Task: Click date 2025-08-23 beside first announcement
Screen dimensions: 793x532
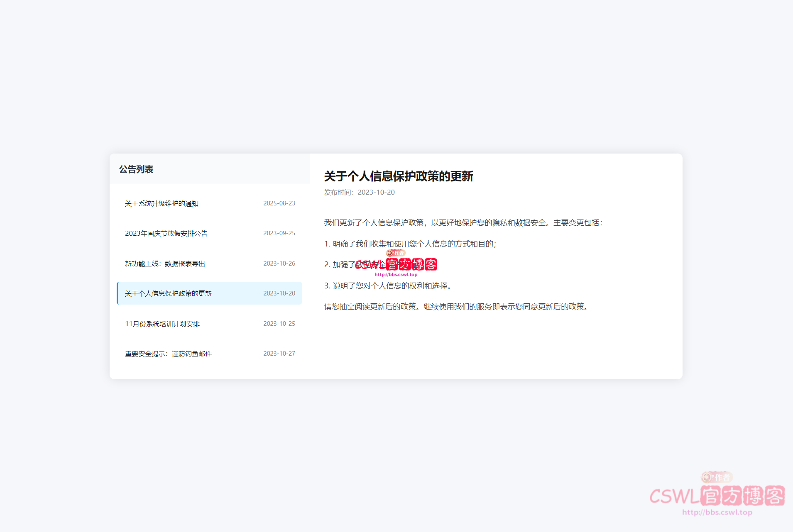Action: tap(279, 203)
